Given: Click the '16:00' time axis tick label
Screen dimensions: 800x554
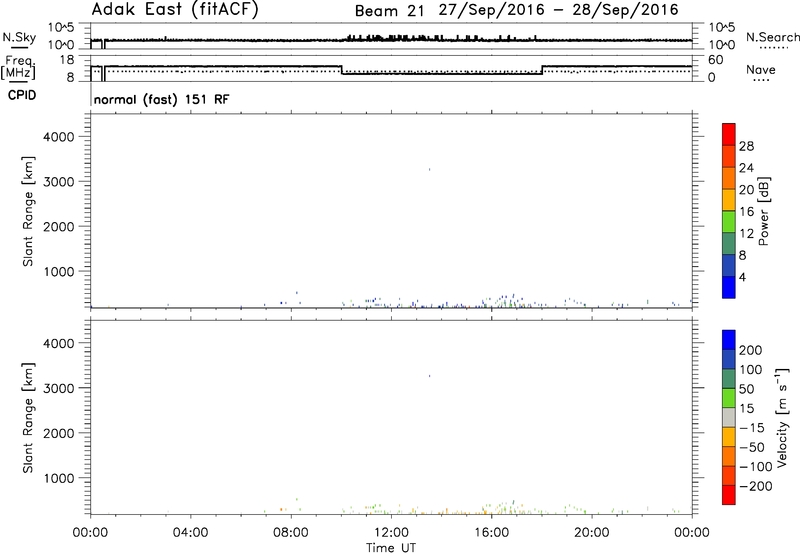Looking at the screenshot, I should [491, 533].
